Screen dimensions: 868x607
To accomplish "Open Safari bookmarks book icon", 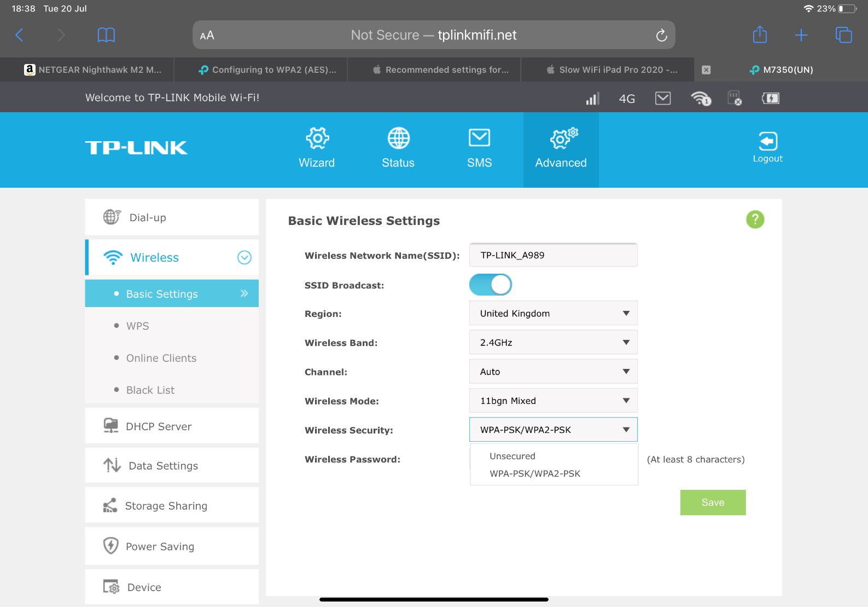I will point(106,36).
